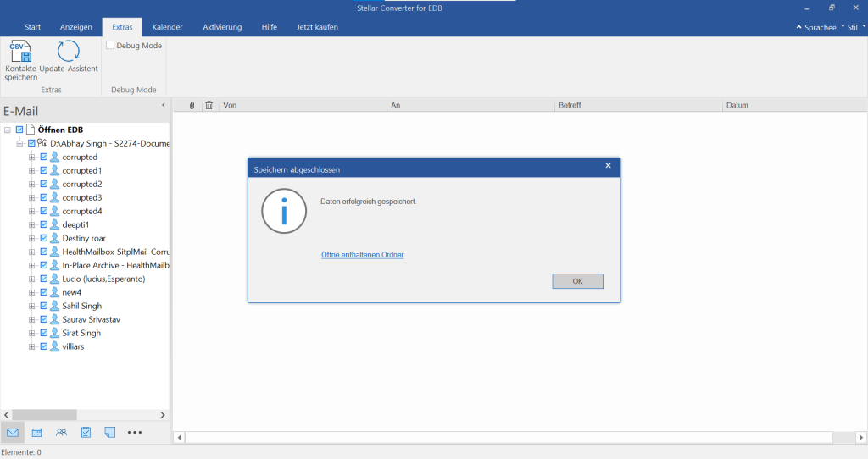
Task: Click the Kontakte speichern CSV icon
Action: point(20,52)
